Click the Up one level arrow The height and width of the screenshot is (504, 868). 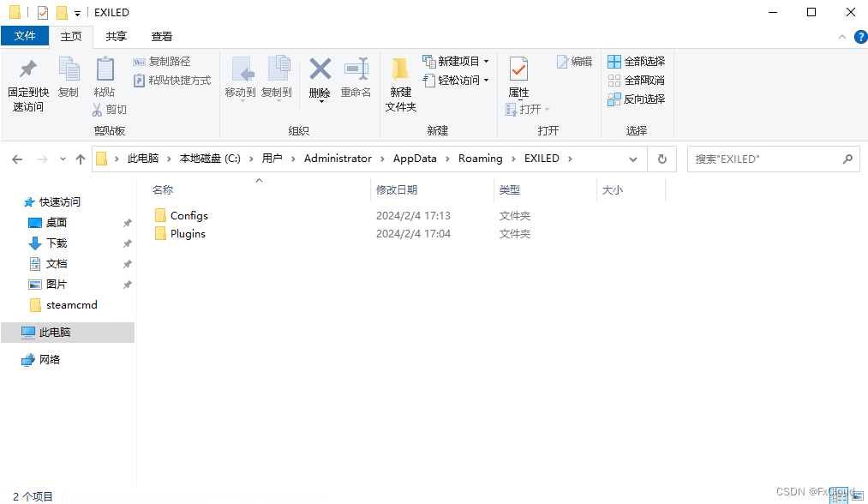[x=81, y=159]
